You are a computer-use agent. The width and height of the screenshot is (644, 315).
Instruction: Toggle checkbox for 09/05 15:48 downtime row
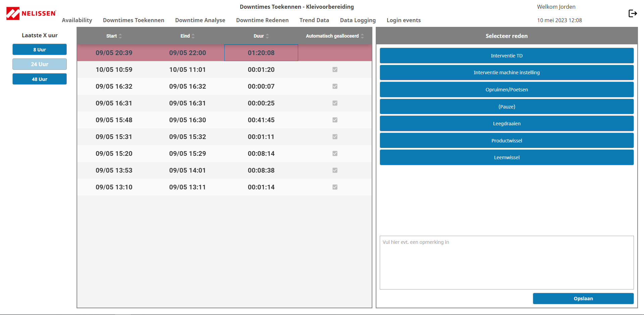(335, 120)
